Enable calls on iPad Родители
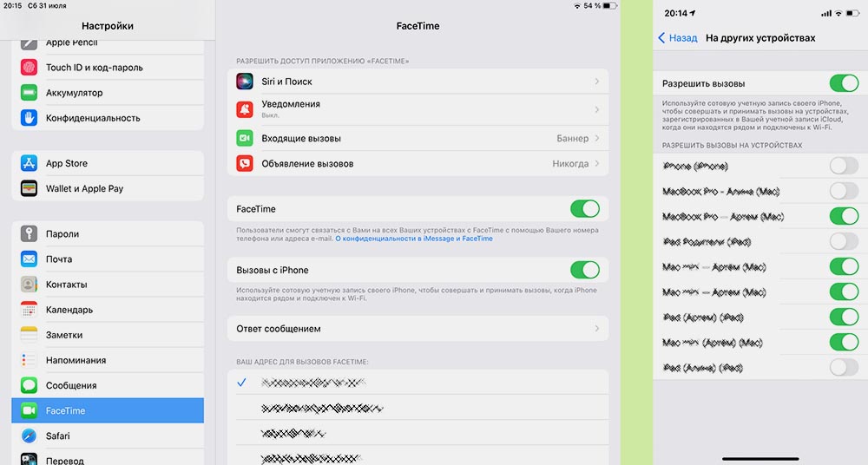Screen dimensions: 868x465 pos(845,241)
